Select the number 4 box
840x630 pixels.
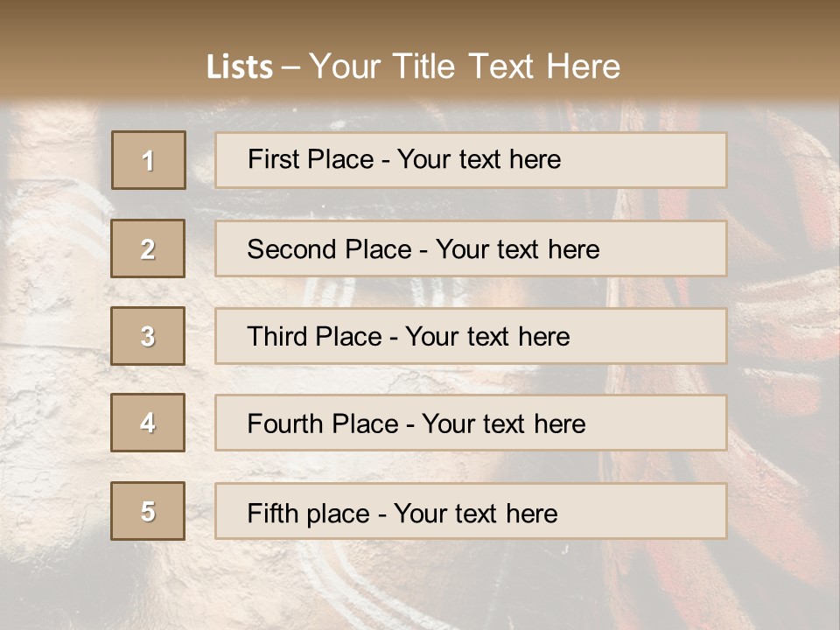pyautogui.click(x=149, y=423)
